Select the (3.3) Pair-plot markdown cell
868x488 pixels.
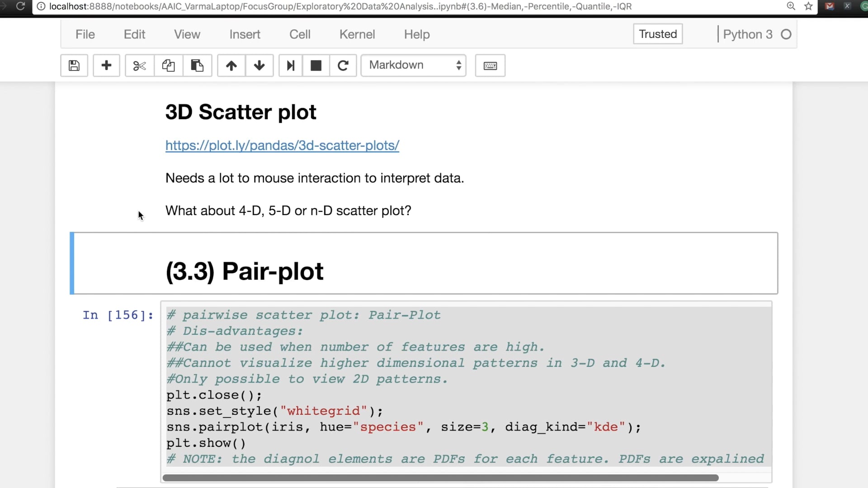pyautogui.click(x=424, y=263)
